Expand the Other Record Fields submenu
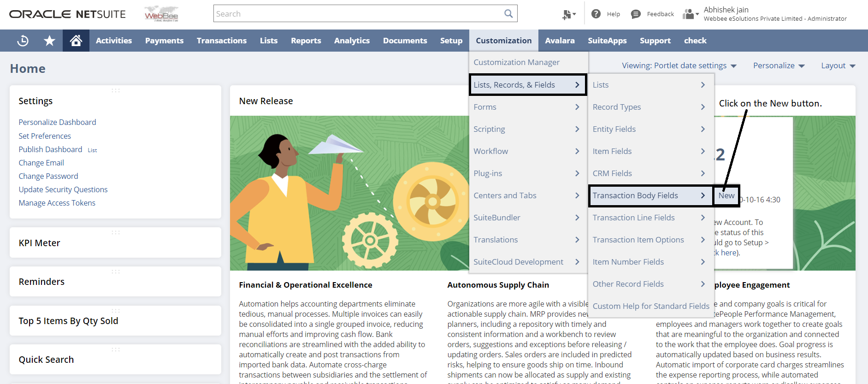The width and height of the screenshot is (868, 384). pos(651,284)
